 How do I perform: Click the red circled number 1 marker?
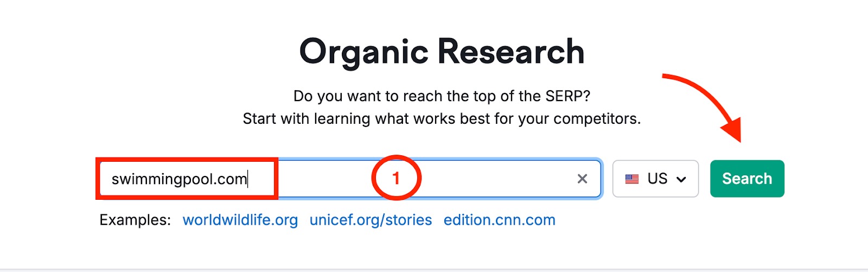(396, 178)
